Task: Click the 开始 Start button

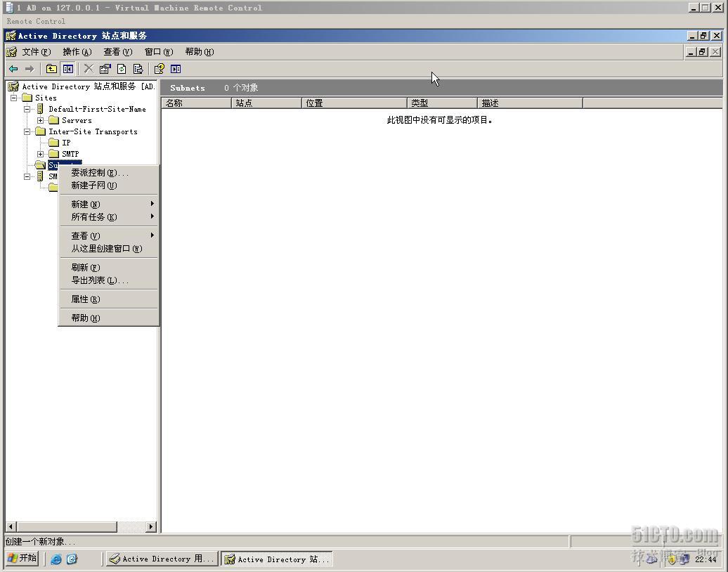Action: pos(22,559)
